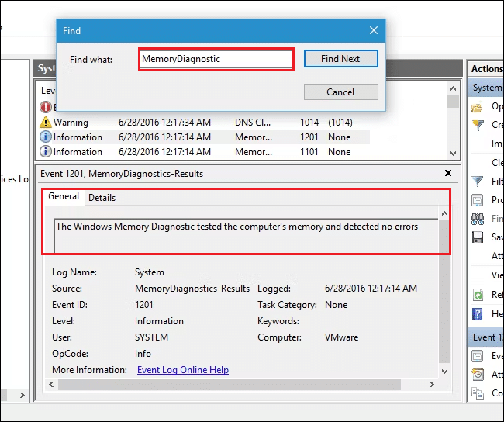Open the Event Log Online Help link
Screen dimensions: 504x422
click(x=182, y=370)
